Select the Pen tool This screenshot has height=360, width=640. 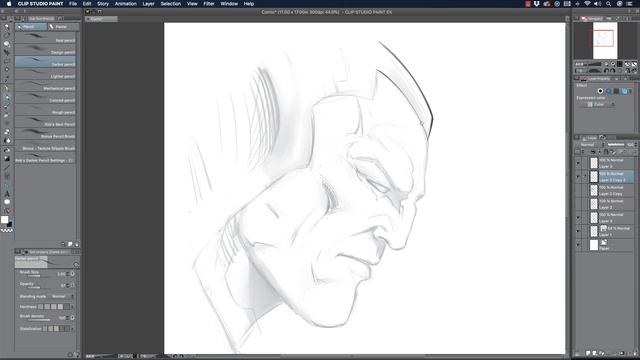click(7, 88)
